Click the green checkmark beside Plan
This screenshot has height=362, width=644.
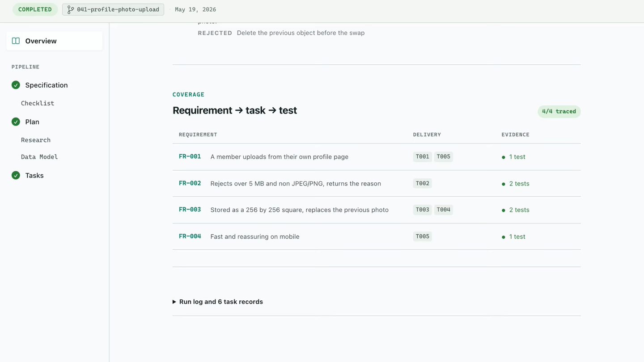(16, 122)
